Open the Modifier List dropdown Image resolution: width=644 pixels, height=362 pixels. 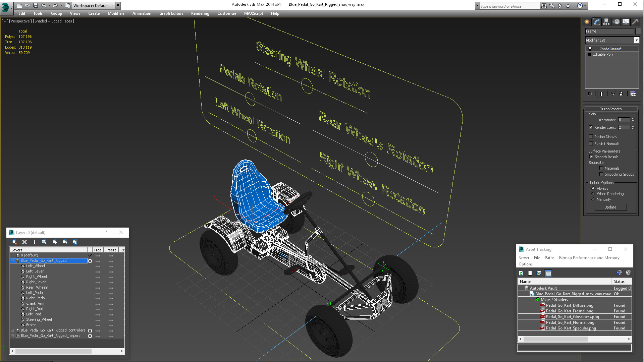pyautogui.click(x=636, y=40)
